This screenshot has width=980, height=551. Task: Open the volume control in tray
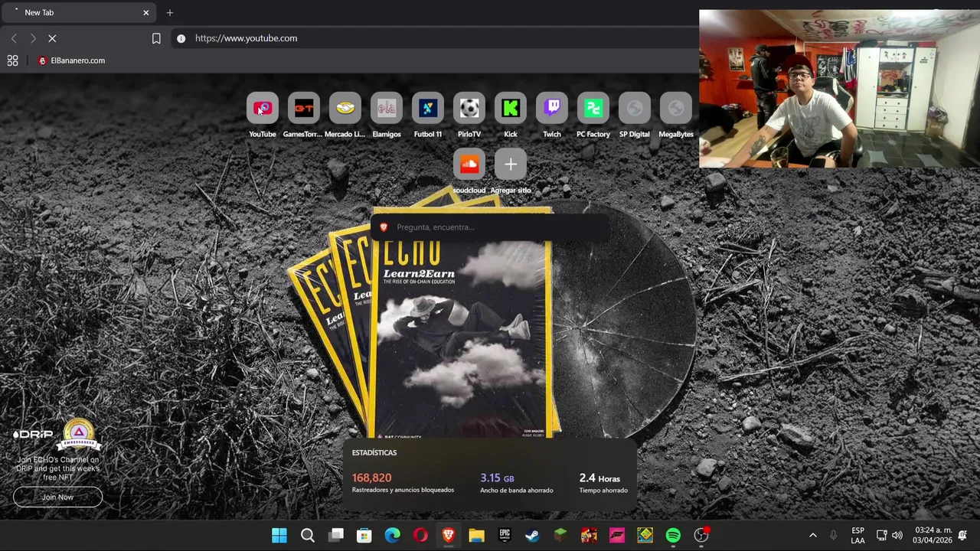point(897,535)
